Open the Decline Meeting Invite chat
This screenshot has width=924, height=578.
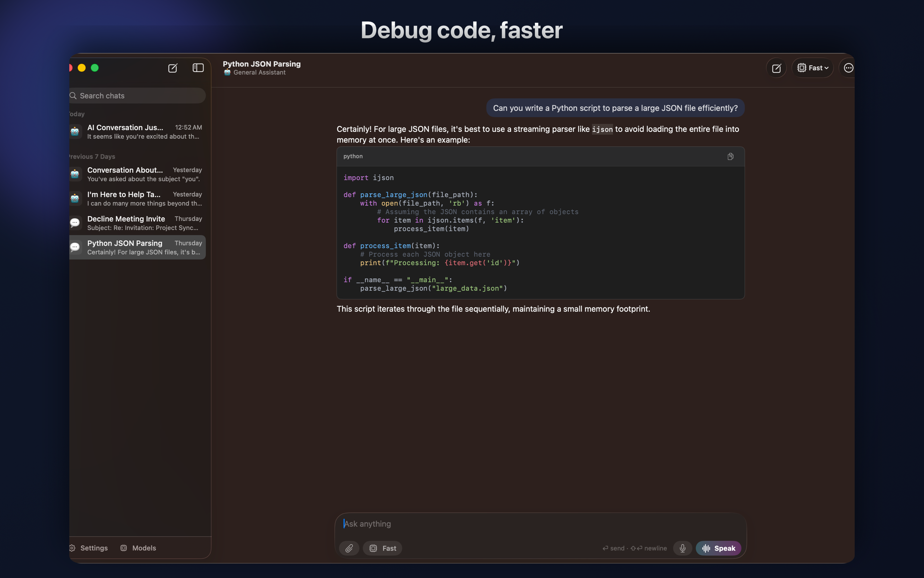pyautogui.click(x=137, y=223)
